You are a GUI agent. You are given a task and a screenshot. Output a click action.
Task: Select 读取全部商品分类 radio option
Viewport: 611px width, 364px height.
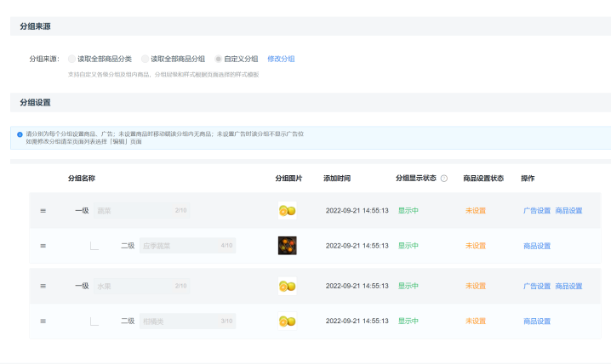pos(71,59)
